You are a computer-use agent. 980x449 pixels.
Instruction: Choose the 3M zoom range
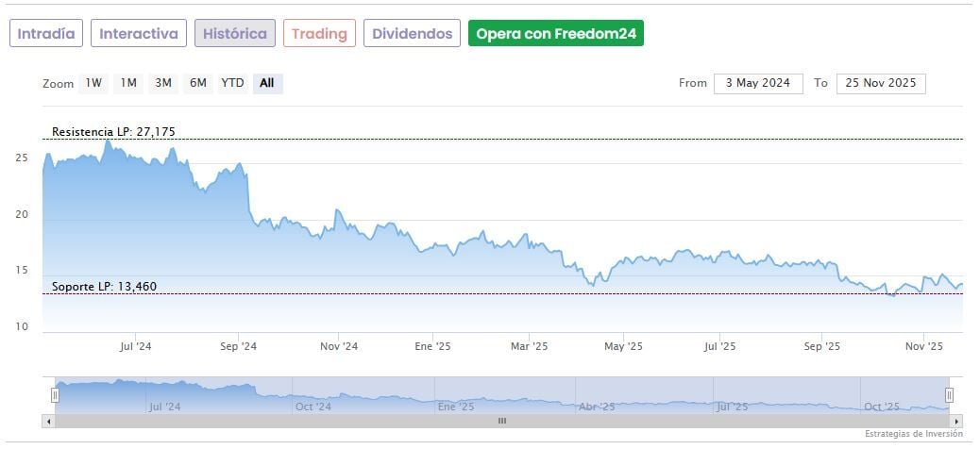click(x=163, y=83)
